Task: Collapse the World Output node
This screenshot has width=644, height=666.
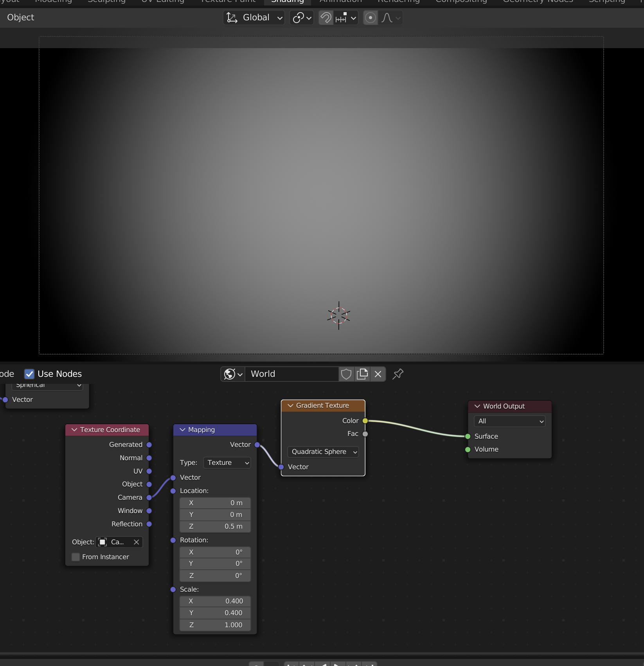Action: [x=477, y=406]
